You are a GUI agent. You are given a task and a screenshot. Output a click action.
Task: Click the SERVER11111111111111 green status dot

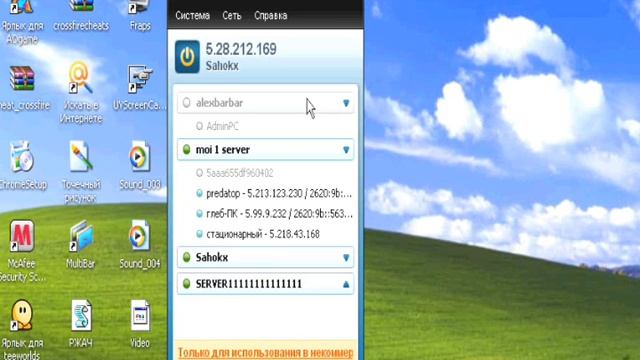187,284
